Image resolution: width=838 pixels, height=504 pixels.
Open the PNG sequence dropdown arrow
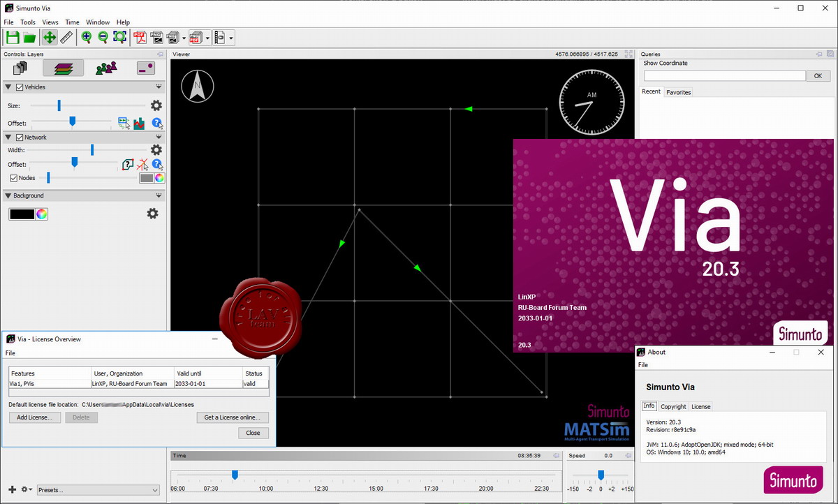click(184, 38)
